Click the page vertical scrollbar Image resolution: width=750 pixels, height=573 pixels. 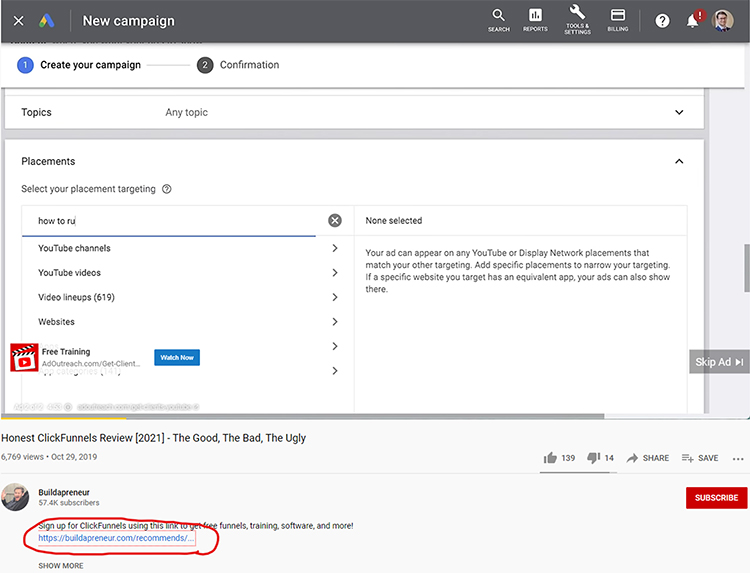coord(746,268)
